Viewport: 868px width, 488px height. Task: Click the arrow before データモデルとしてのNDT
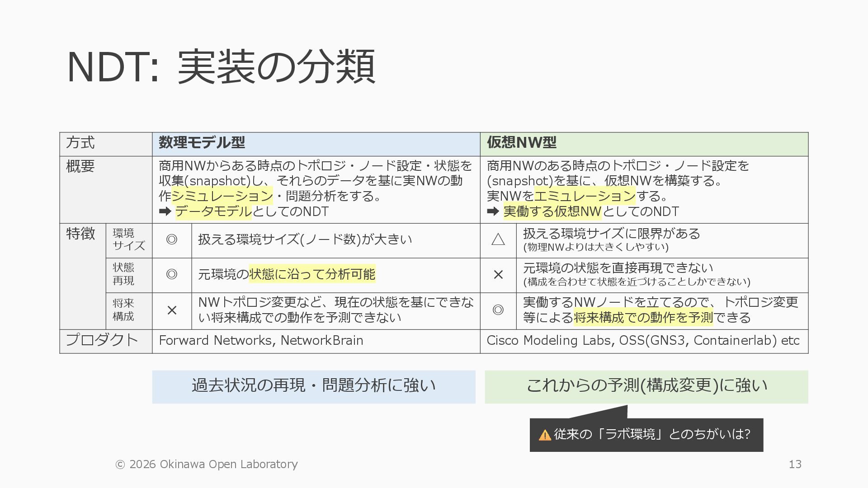click(165, 211)
